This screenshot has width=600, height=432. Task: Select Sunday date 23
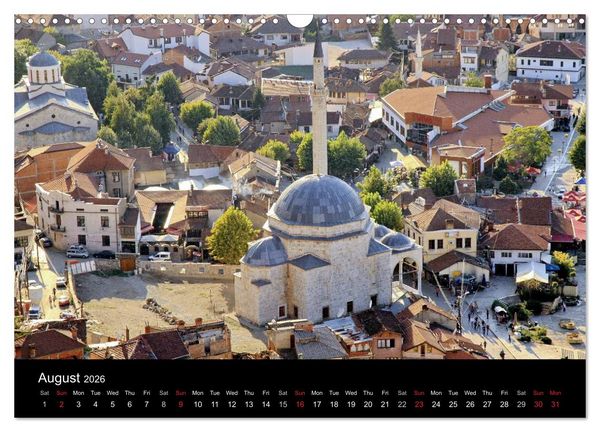[x=419, y=404]
